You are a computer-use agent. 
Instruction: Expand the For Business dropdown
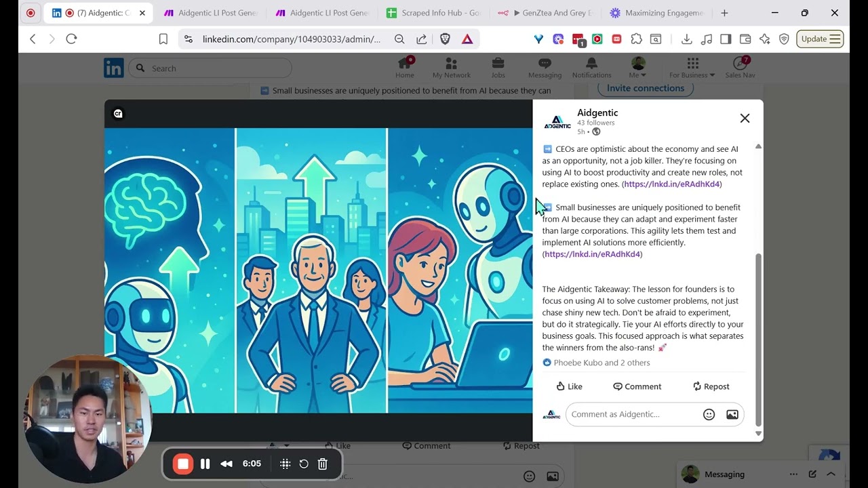tap(692, 68)
